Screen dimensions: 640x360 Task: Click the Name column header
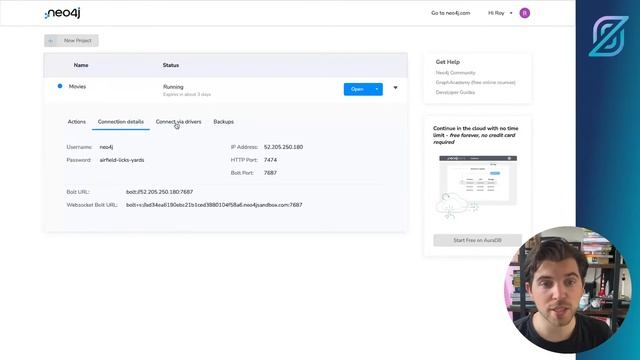(x=81, y=65)
